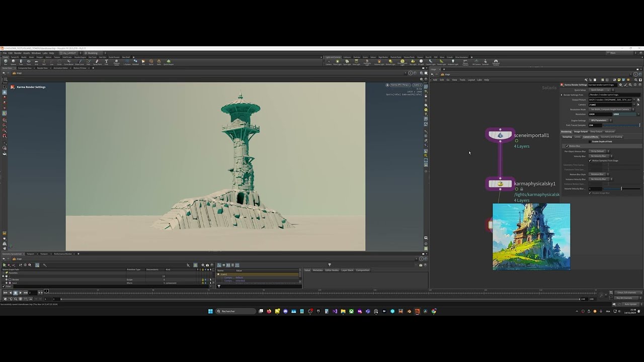This screenshot has height=362, width=644.
Task: Open the Resolution Mode dropdown
Action: [612, 109]
